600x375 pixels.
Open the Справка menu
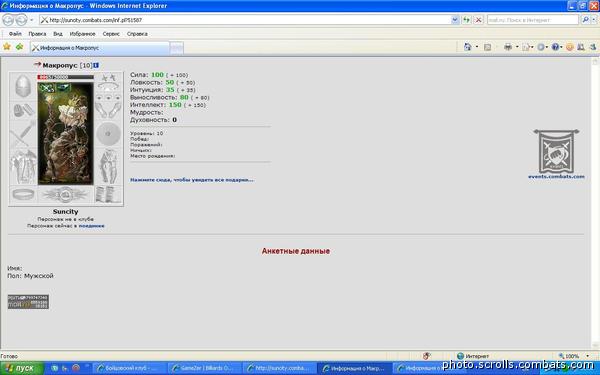pyautogui.click(x=137, y=34)
